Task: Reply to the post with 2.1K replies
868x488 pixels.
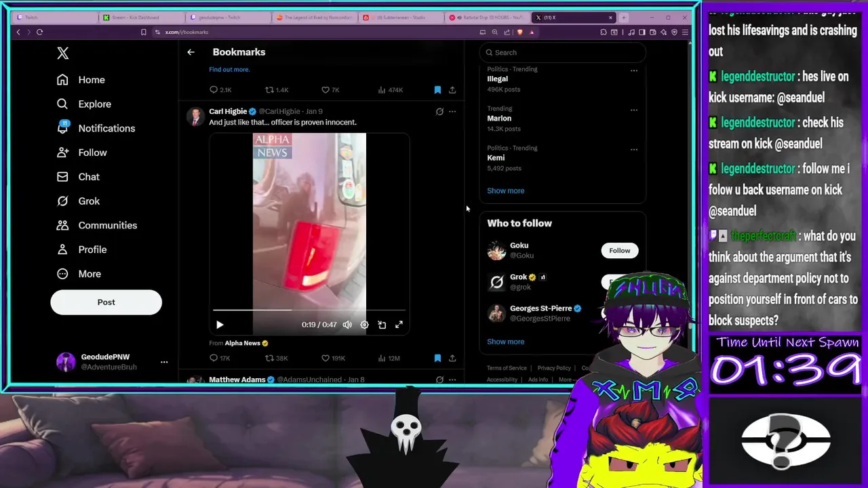Action: tap(220, 90)
